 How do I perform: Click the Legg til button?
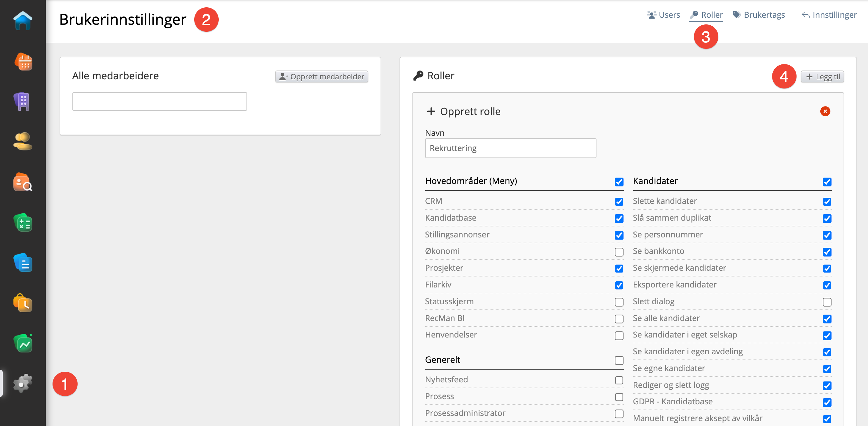pyautogui.click(x=822, y=77)
